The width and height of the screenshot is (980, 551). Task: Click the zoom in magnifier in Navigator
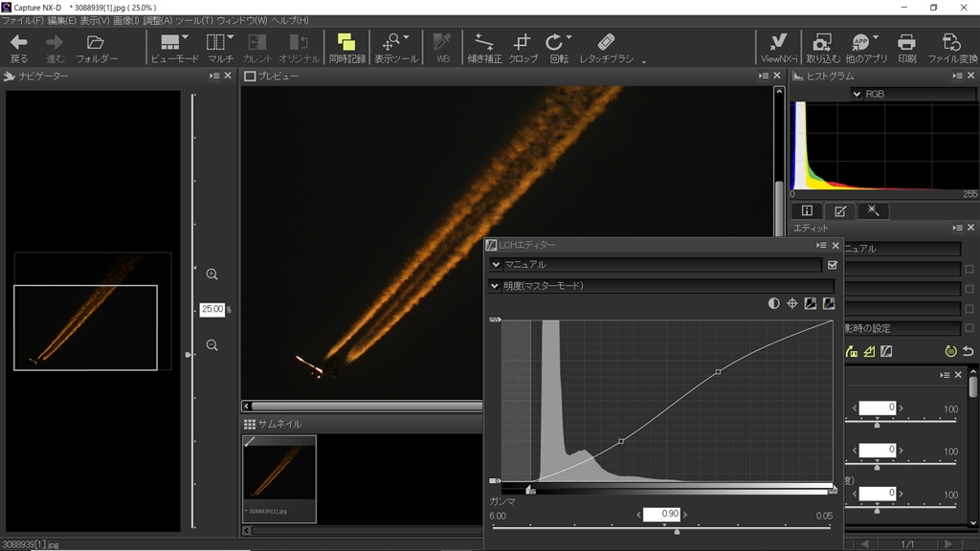[x=212, y=275]
